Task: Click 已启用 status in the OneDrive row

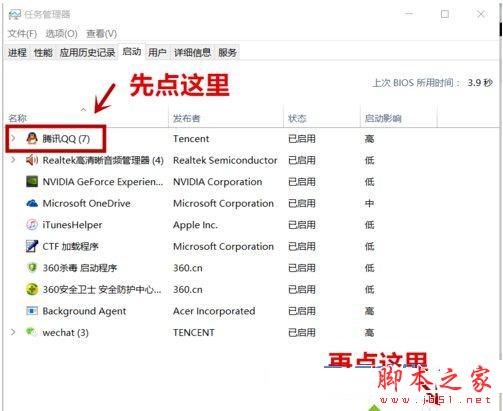Action: click(x=302, y=203)
